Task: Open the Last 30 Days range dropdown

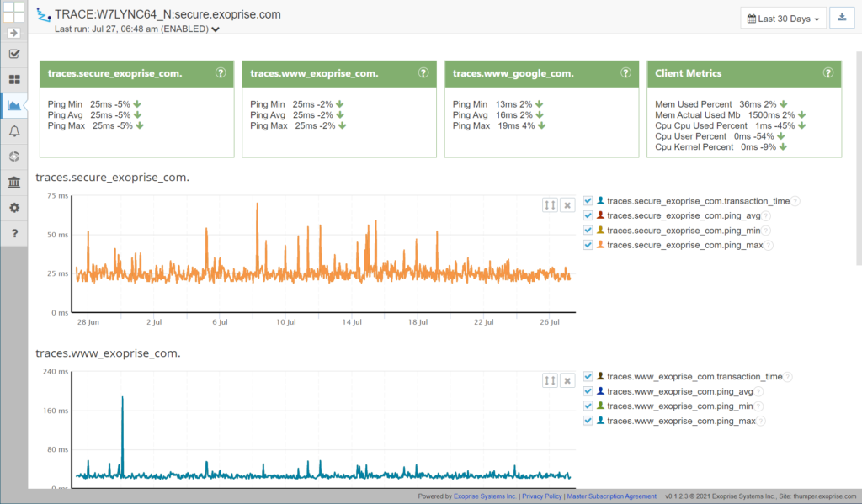Action: [x=783, y=19]
